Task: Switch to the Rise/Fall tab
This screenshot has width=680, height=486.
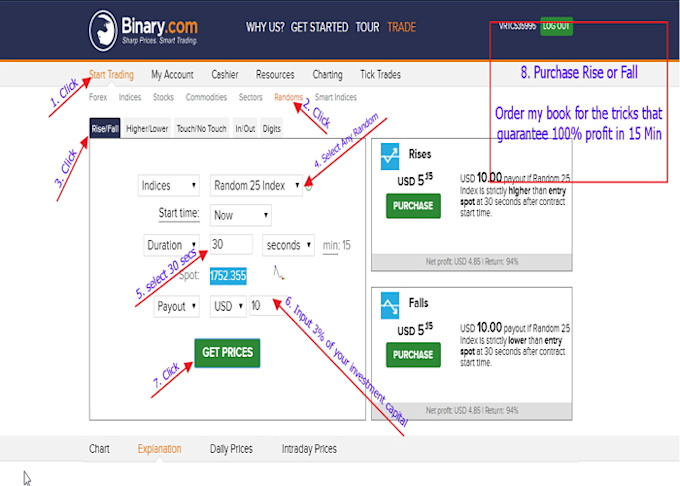Action: pos(105,128)
